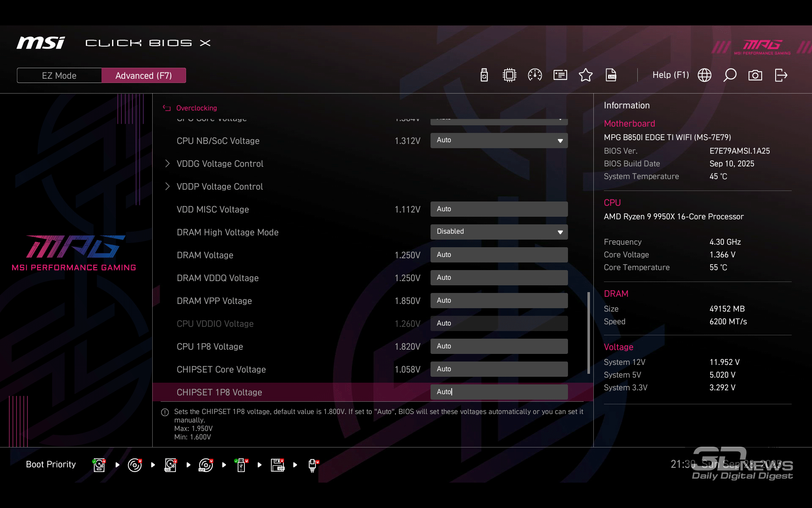
Task: Select the hard disk boot device icon
Action: click(99, 465)
